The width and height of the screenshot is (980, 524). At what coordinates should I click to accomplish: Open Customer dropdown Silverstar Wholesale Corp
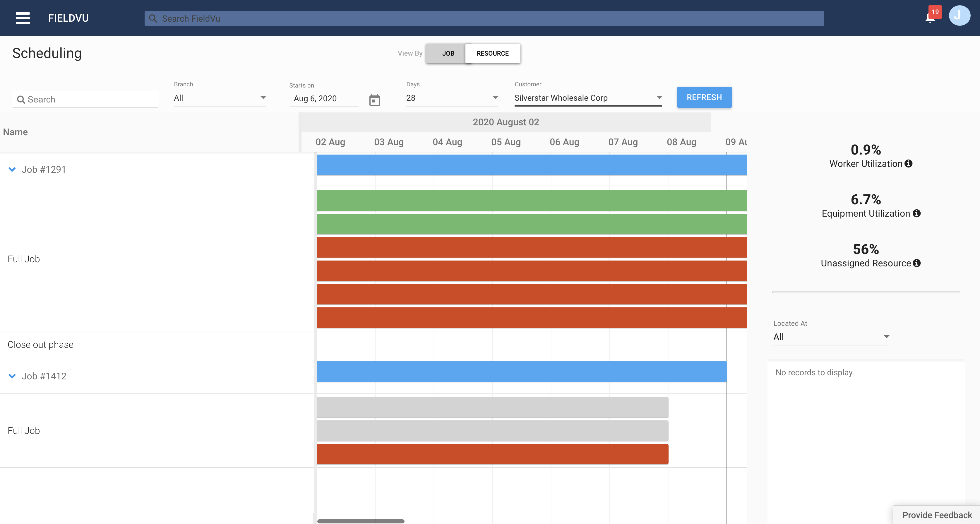(588, 98)
